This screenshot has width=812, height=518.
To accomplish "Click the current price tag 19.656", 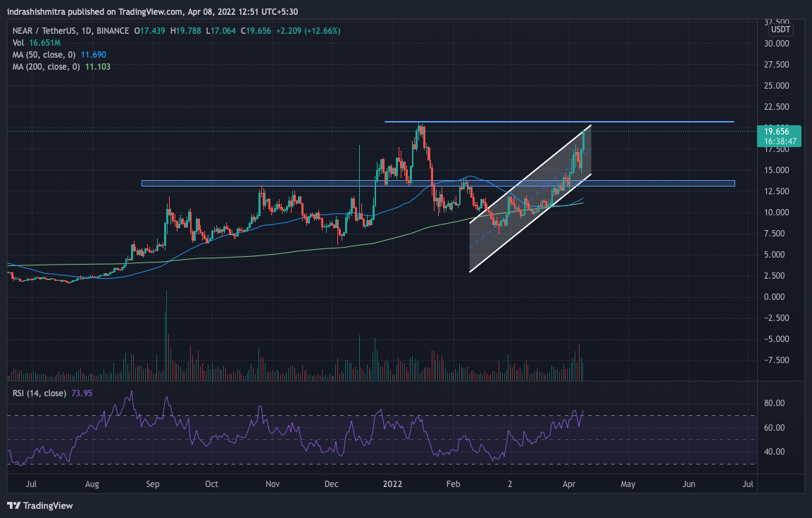I will pos(776,131).
